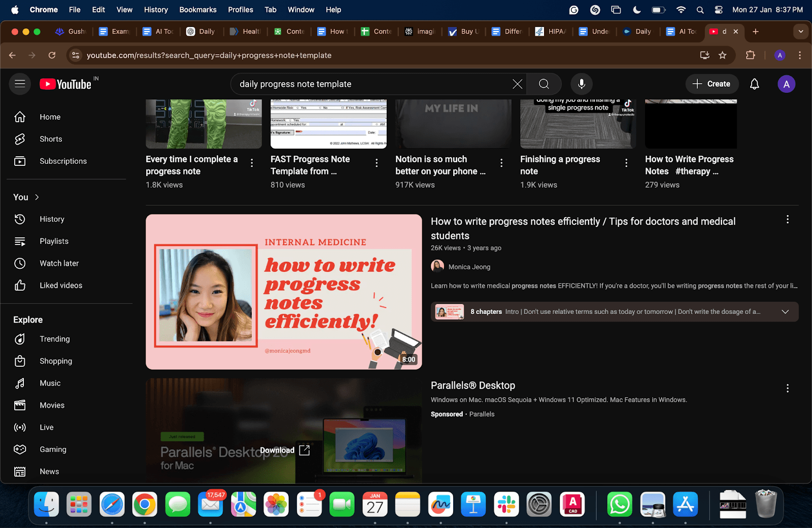This screenshot has height=528, width=812.
Task: Click the Create button
Action: 712,84
